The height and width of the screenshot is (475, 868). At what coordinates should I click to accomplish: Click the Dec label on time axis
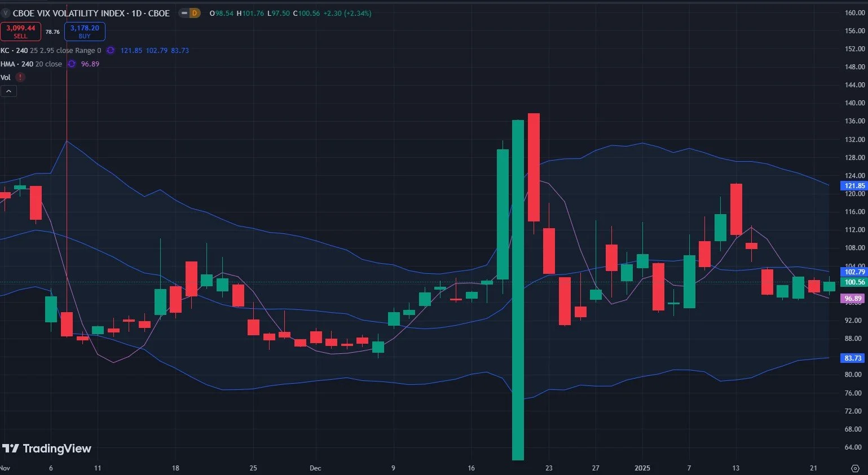pos(315,468)
